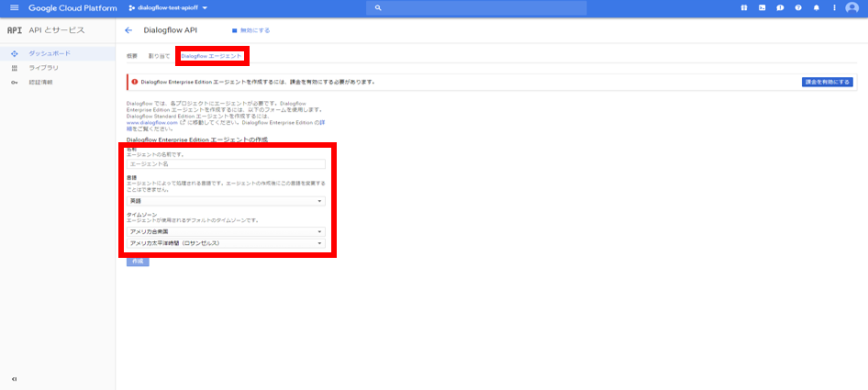Click the dashboard icon in sidebar
868x390 pixels.
tap(15, 53)
